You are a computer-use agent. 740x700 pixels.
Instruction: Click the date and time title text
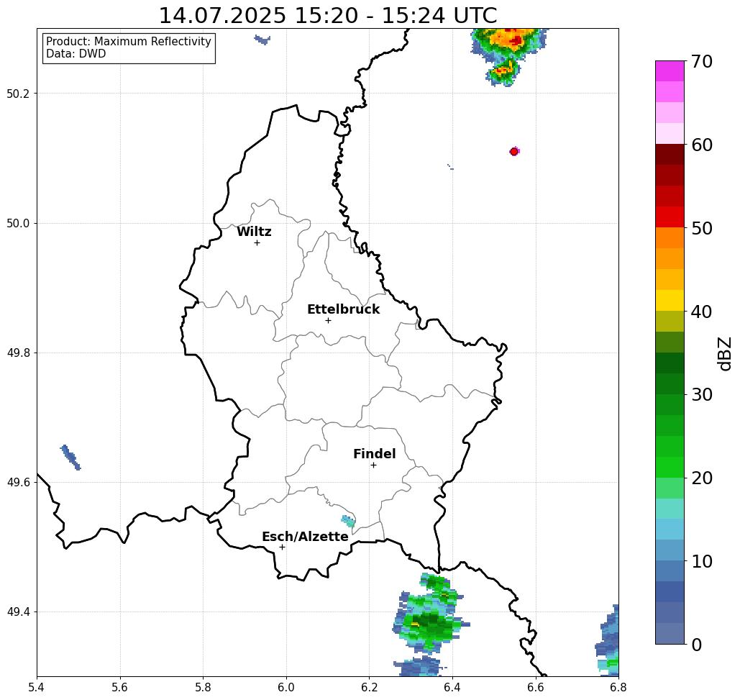pyautogui.click(x=328, y=15)
